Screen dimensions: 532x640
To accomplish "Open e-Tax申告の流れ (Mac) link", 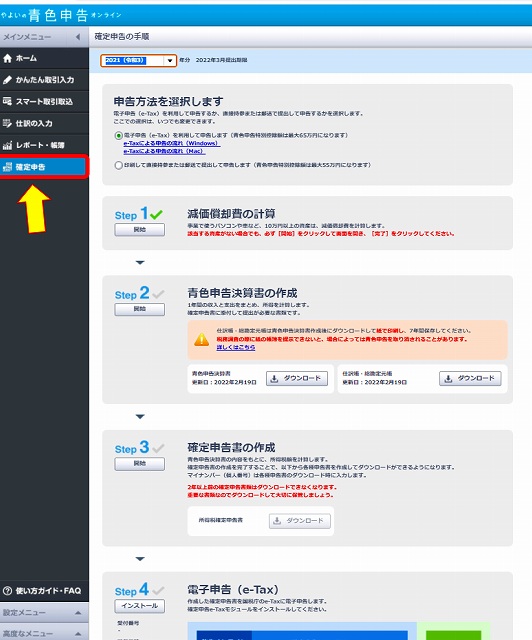I will 164,151.
